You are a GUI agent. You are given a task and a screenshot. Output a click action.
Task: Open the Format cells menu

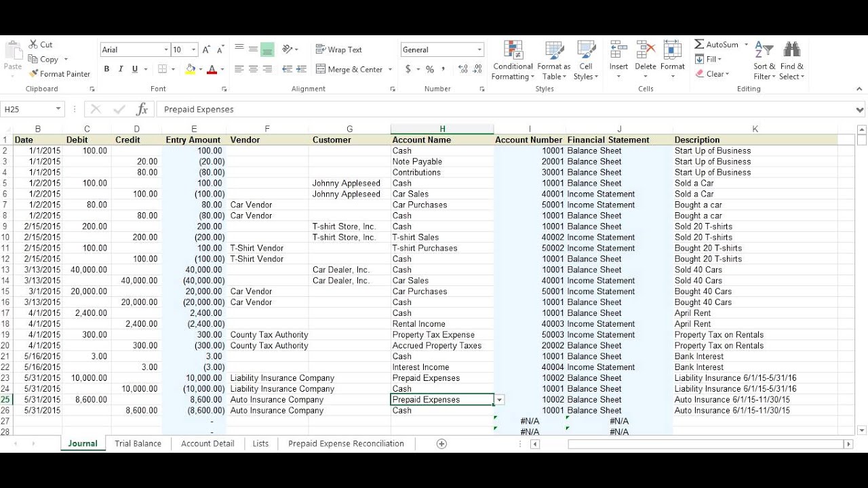click(x=672, y=60)
